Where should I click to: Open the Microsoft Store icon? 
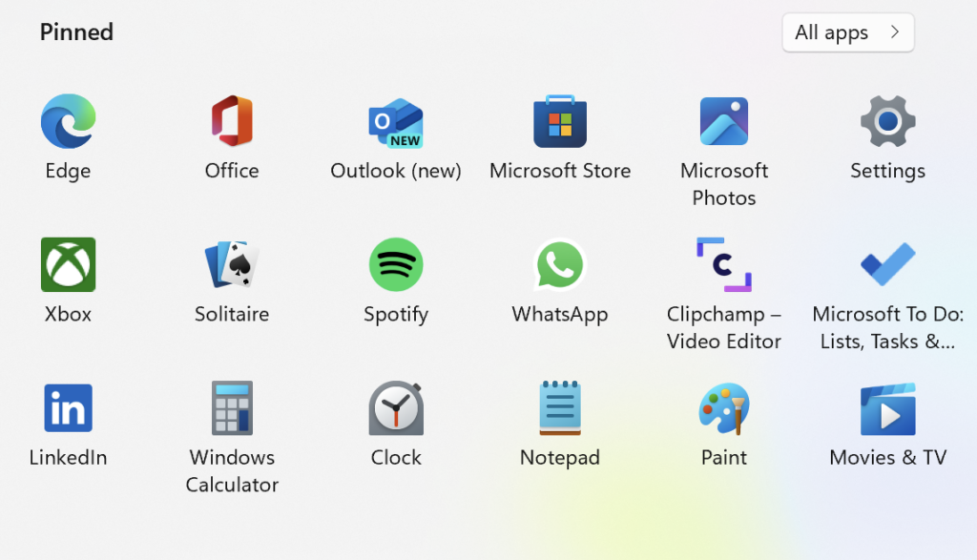(x=559, y=121)
